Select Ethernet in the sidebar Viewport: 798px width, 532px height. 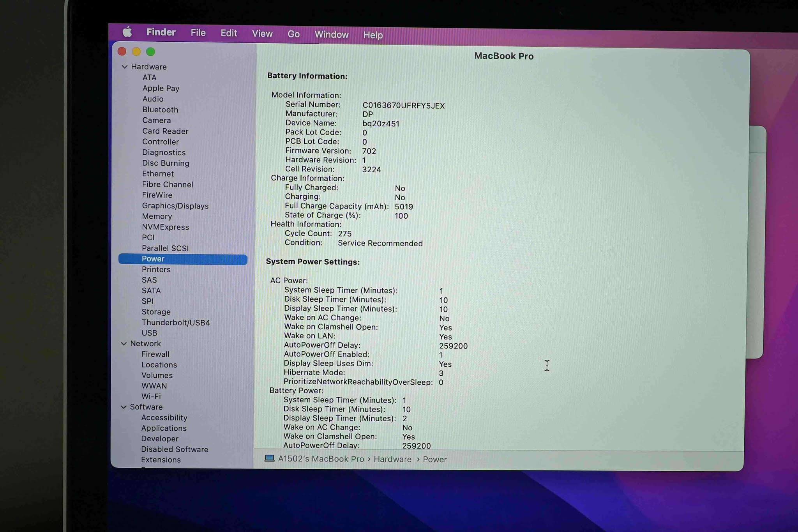pos(158,174)
